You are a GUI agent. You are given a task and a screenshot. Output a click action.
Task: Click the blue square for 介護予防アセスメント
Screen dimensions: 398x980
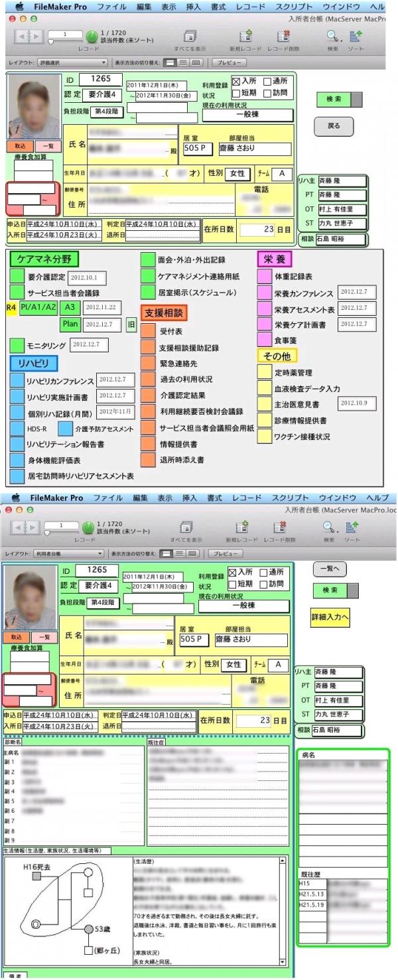click(x=65, y=429)
